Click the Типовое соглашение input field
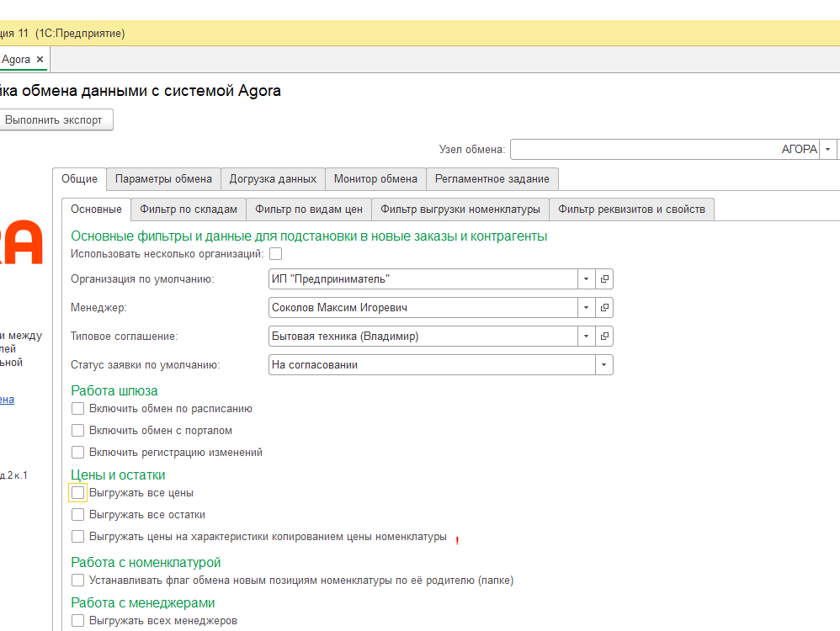This screenshot has height=631, width=840. point(423,337)
